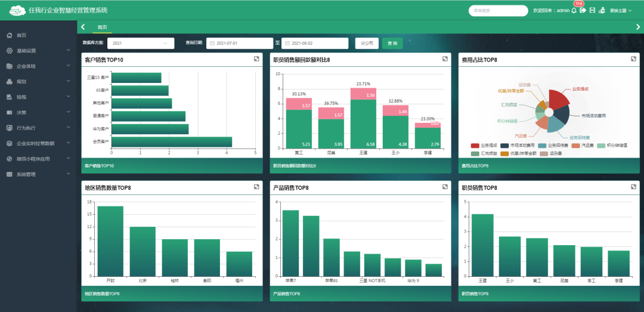Expand the 费用占比TOP8 panel to fullscreen
The height and width of the screenshot is (312, 644).
(633, 58)
